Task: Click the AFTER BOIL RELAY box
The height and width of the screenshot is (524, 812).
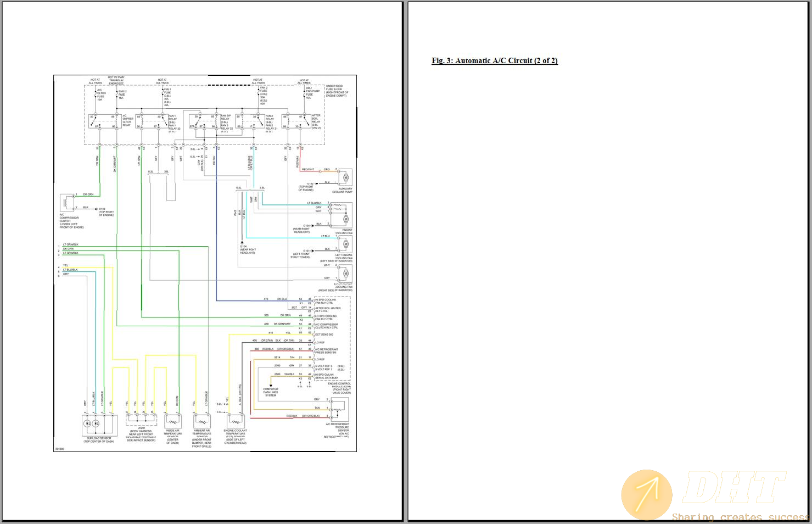Action: (x=296, y=121)
